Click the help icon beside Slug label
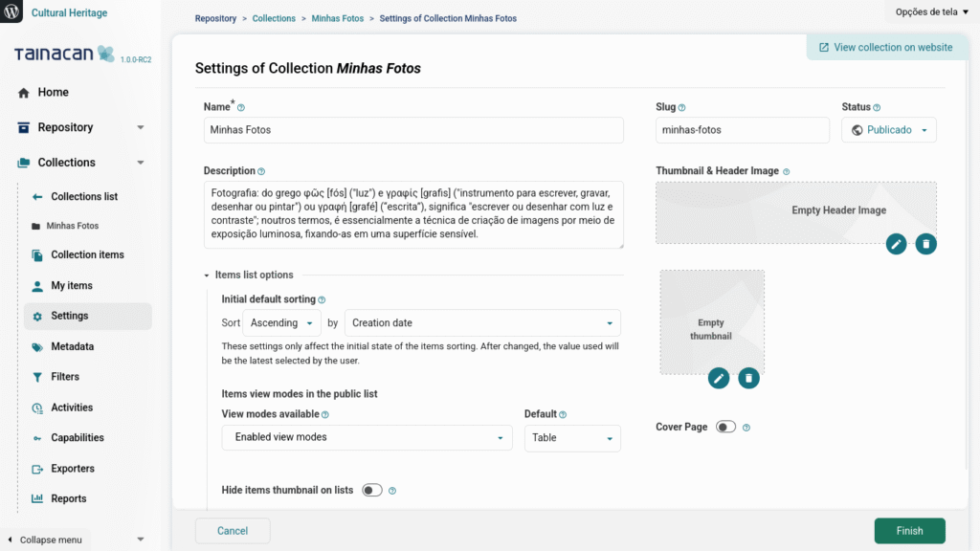The width and height of the screenshot is (980, 551). (681, 108)
